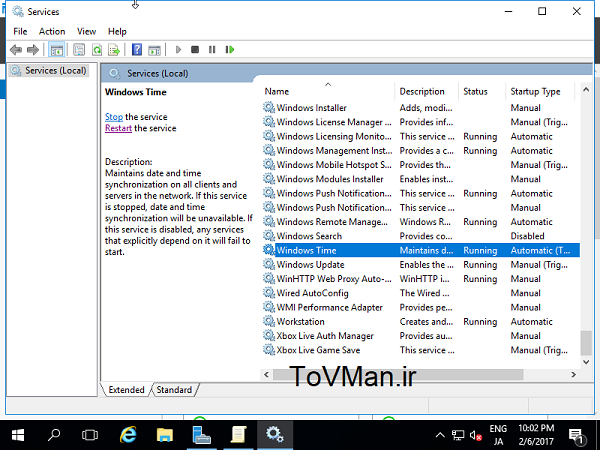
Task: Click the Refresh toolbar icon
Action: (97, 50)
